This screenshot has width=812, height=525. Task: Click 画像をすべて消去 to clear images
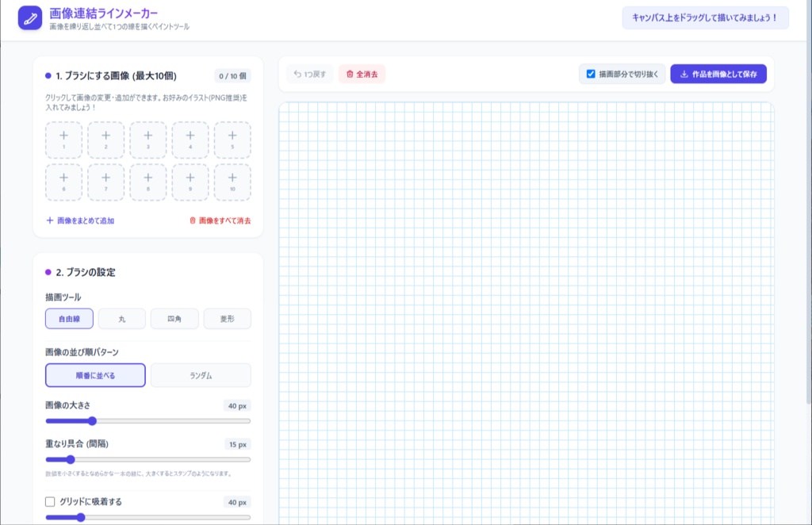[x=220, y=220]
